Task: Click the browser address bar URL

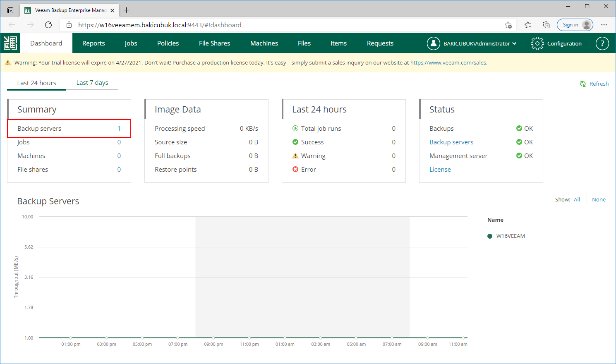Action: (160, 25)
